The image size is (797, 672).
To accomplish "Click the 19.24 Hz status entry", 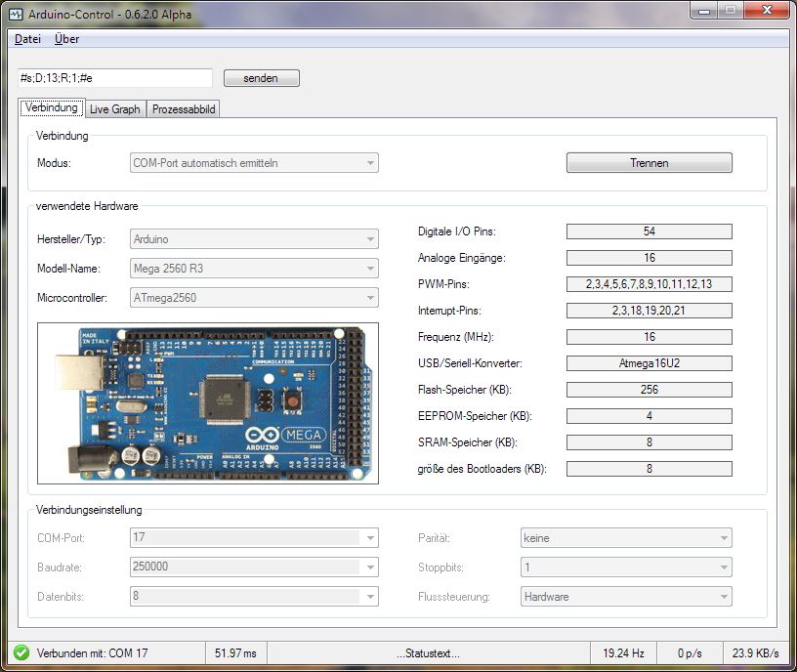I will point(623,653).
